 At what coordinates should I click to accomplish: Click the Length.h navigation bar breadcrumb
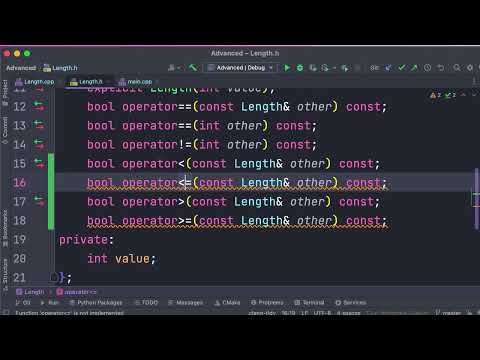click(61, 68)
